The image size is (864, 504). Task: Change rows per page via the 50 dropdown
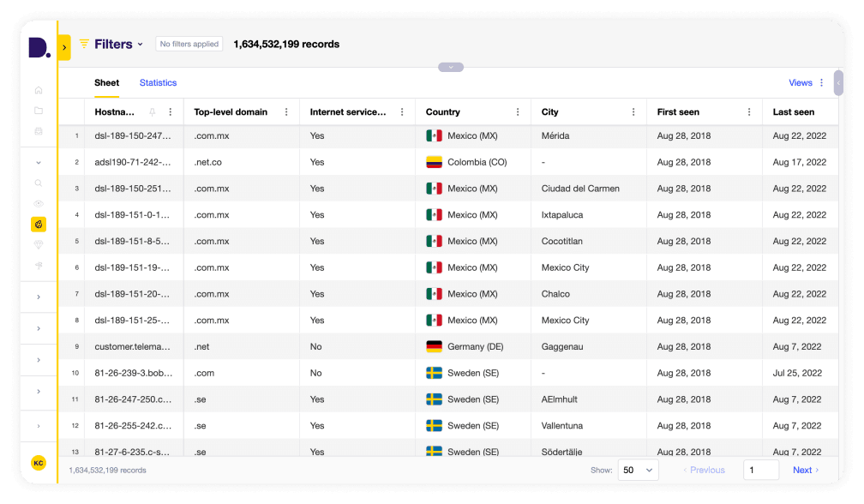(639, 470)
